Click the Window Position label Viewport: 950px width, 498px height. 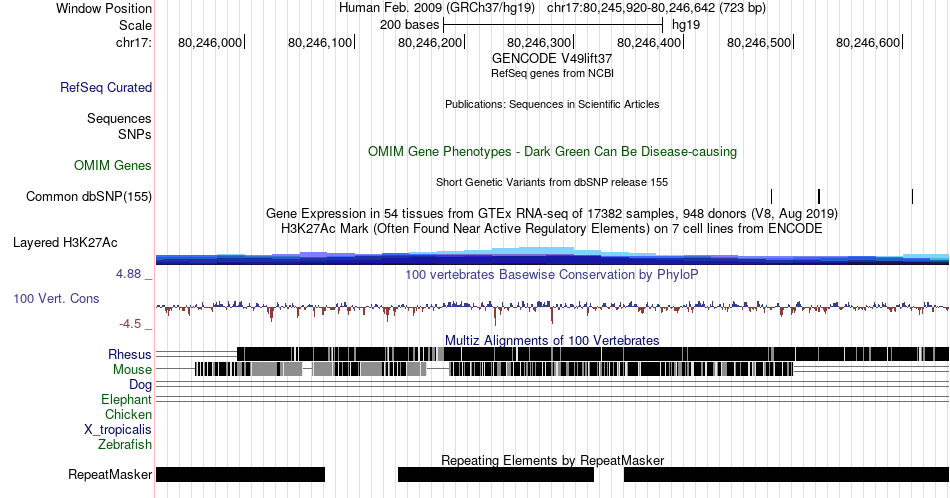coord(104,8)
